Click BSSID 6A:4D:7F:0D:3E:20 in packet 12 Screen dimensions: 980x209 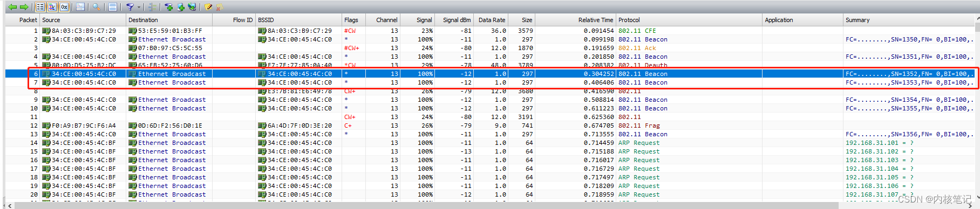pyautogui.click(x=300, y=126)
